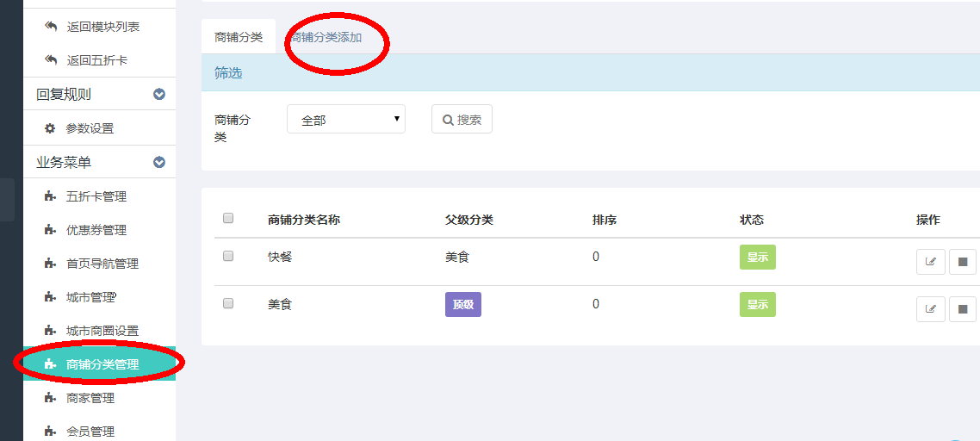Check the select-all checkbox in table header
The width and height of the screenshot is (980, 441).
tap(228, 219)
